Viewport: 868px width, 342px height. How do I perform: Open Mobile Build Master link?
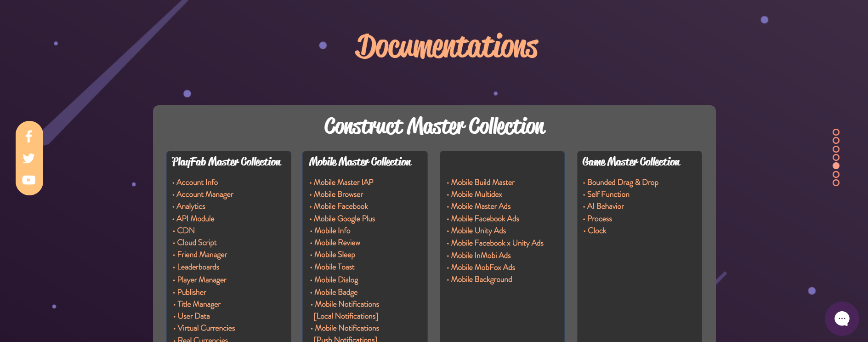click(482, 182)
